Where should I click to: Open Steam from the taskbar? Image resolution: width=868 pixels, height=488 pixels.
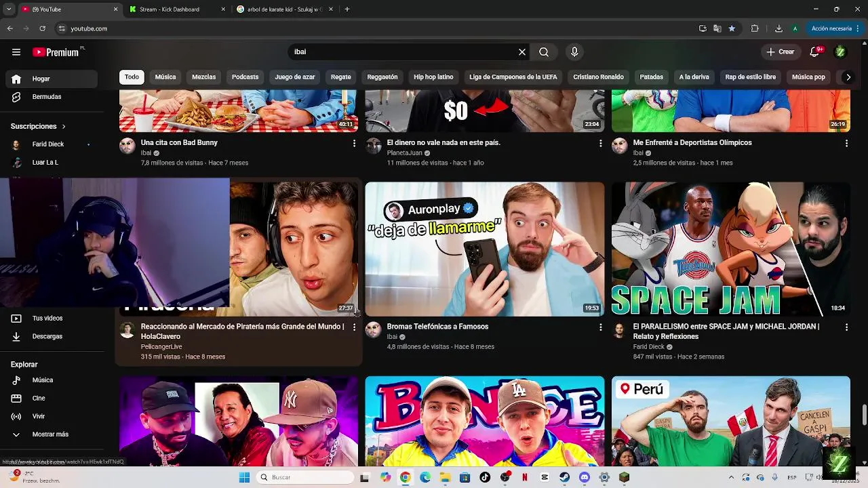tap(564, 477)
